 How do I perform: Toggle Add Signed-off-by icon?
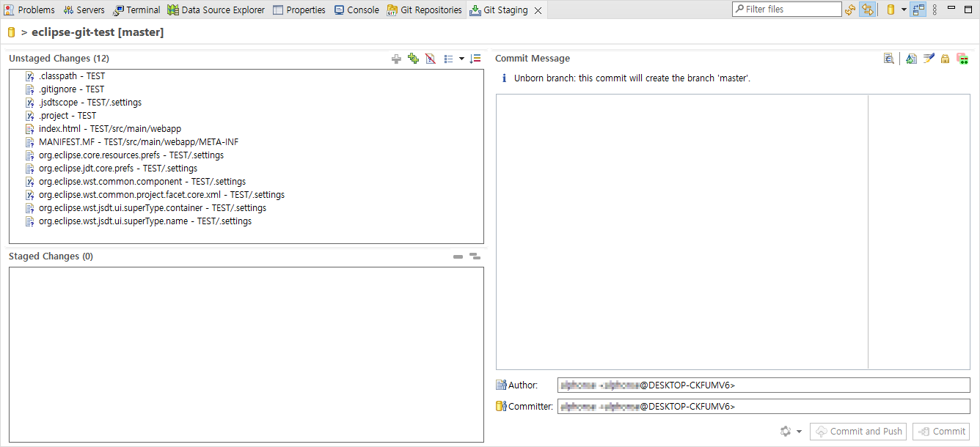(x=929, y=59)
